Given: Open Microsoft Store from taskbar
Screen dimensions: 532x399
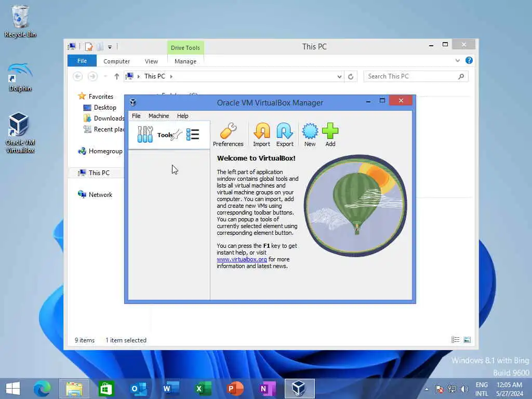Looking at the screenshot, I should pos(106,389).
